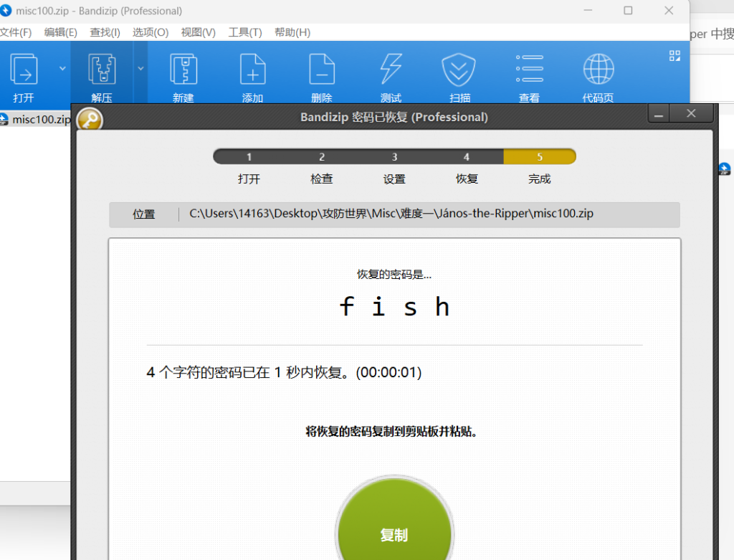This screenshot has height=560, width=734.
Task: Select misc100.zip in the file list
Action: 41,119
